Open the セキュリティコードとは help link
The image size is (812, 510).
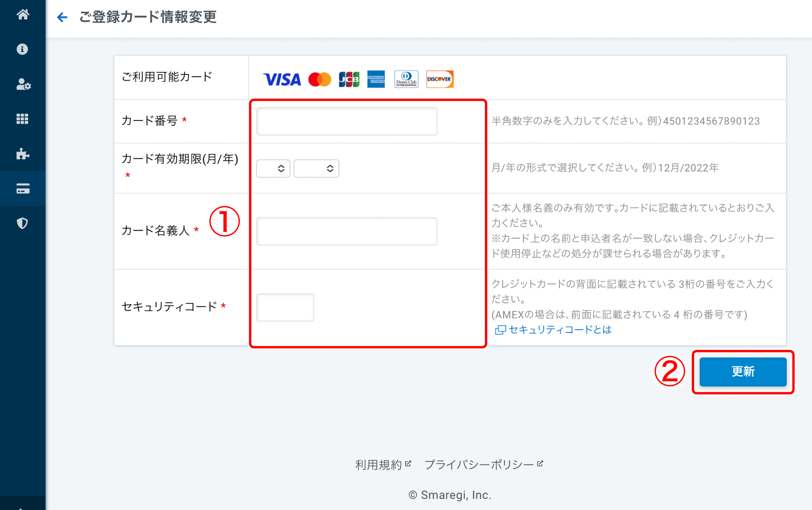pyautogui.click(x=559, y=330)
